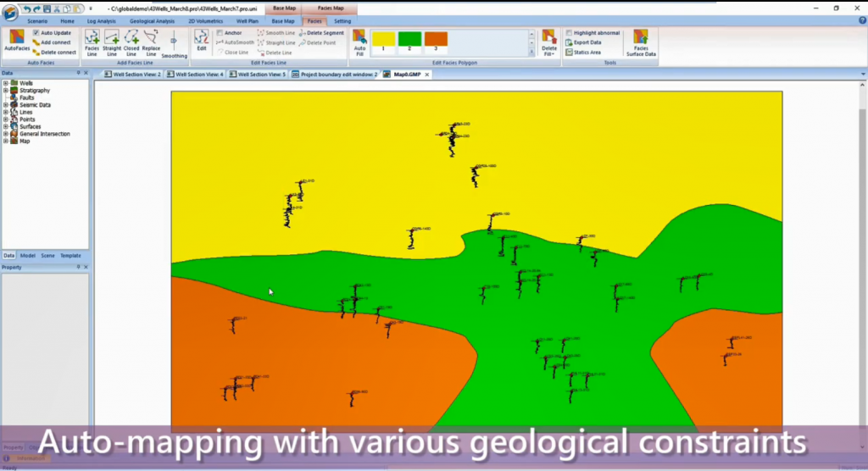This screenshot has width=868, height=471.
Task: Open Geological Analysis ribbon tab
Action: tap(152, 21)
